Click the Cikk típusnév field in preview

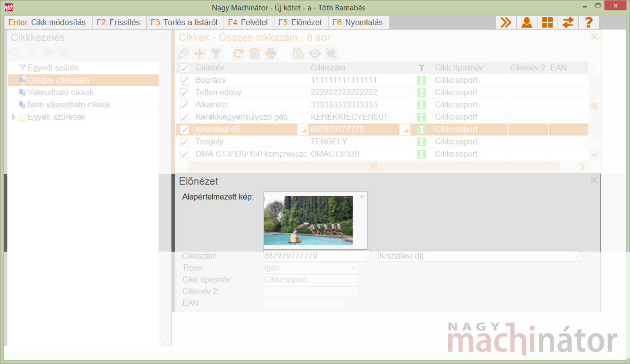point(311,280)
